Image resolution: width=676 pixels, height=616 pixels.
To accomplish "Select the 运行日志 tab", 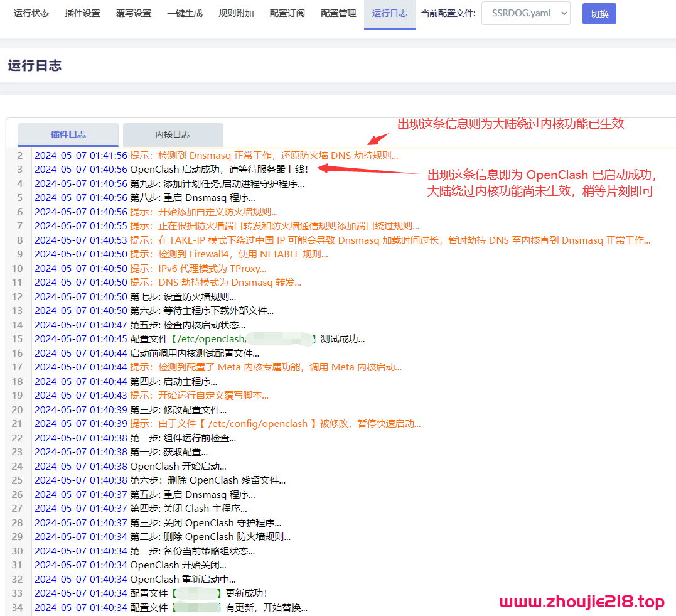I will click(389, 13).
